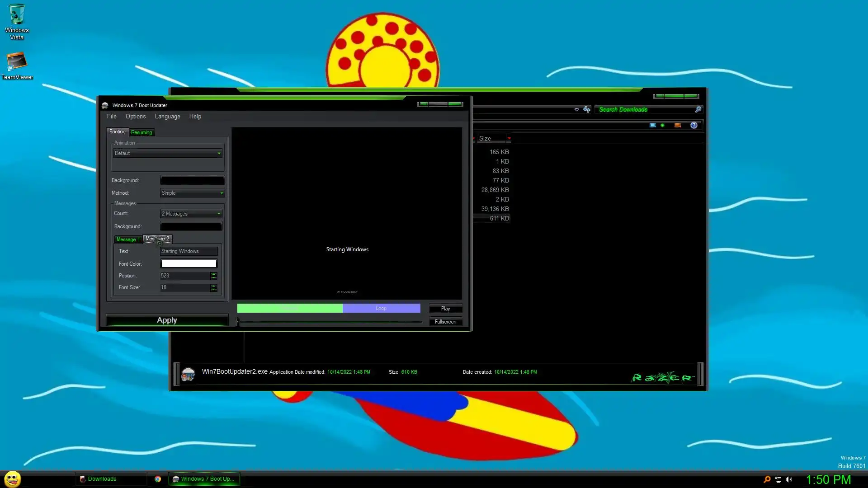The height and width of the screenshot is (488, 868).
Task: Click the Fullscreen button
Action: 445,322
